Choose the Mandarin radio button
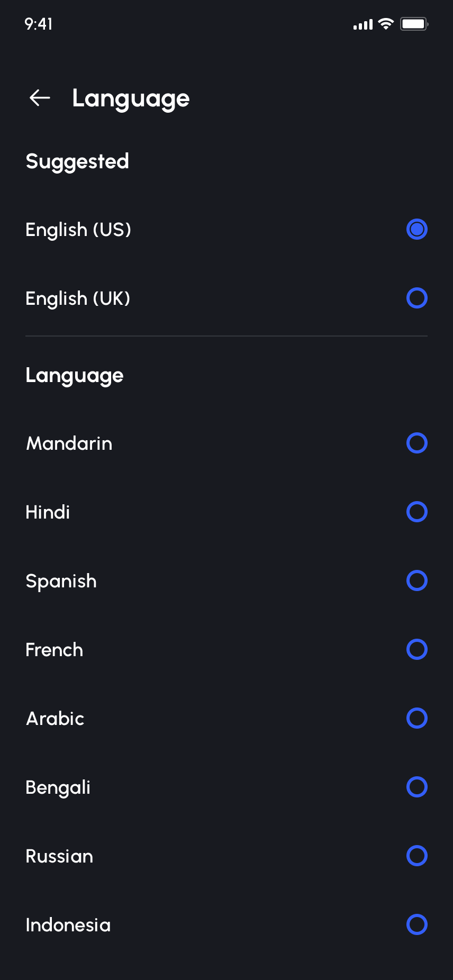 (x=416, y=443)
